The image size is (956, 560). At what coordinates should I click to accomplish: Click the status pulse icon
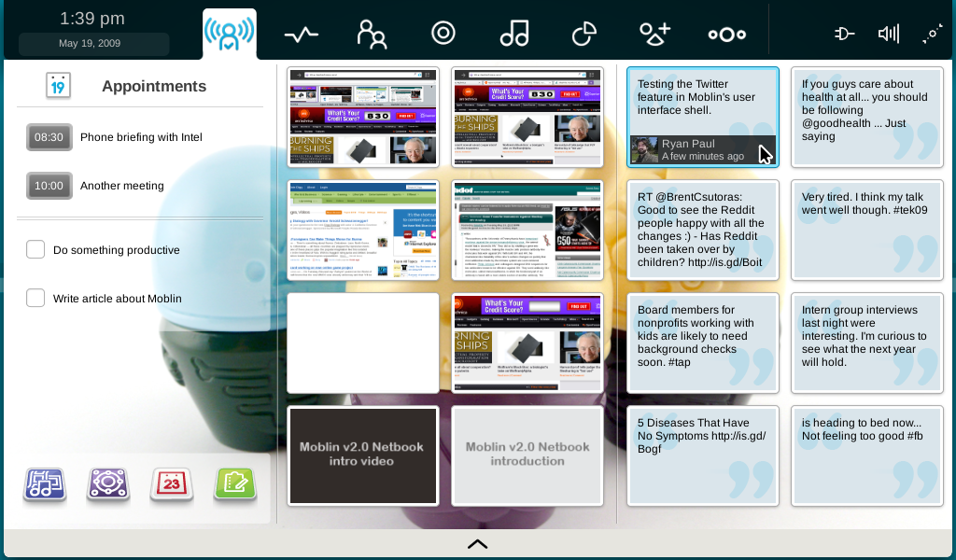(302, 35)
